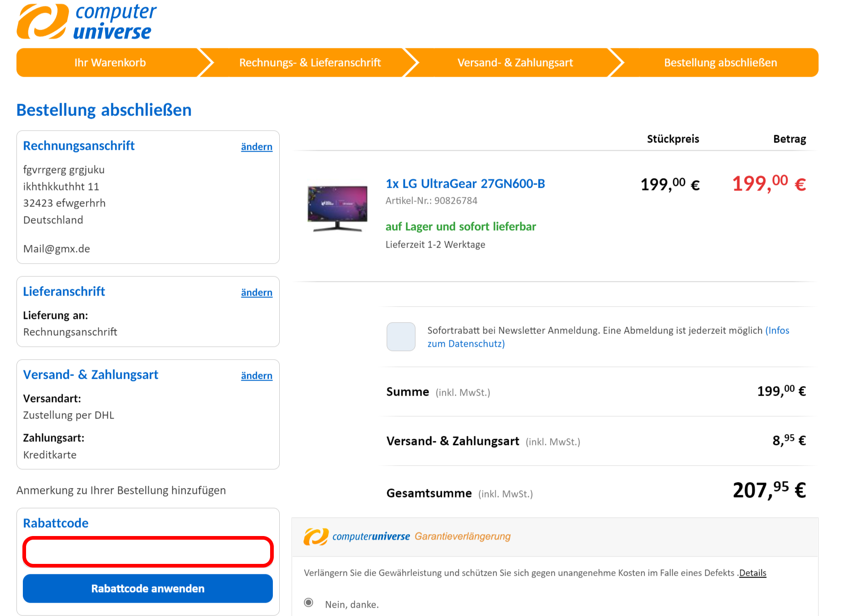Open the '1x LG UltraGear 27GN600-B' product link
The width and height of the screenshot is (846, 616).
click(465, 184)
